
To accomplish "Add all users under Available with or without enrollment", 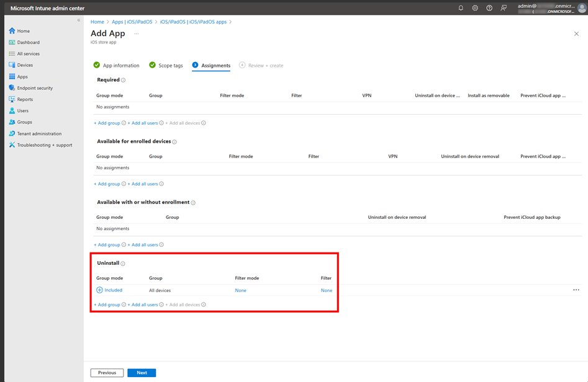I will click(143, 244).
